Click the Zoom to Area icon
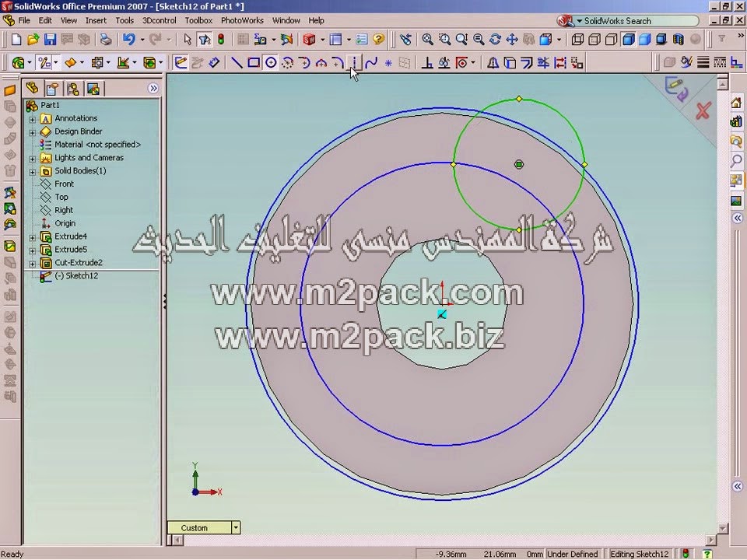Screen dimensions: 747x560 [x=444, y=40]
